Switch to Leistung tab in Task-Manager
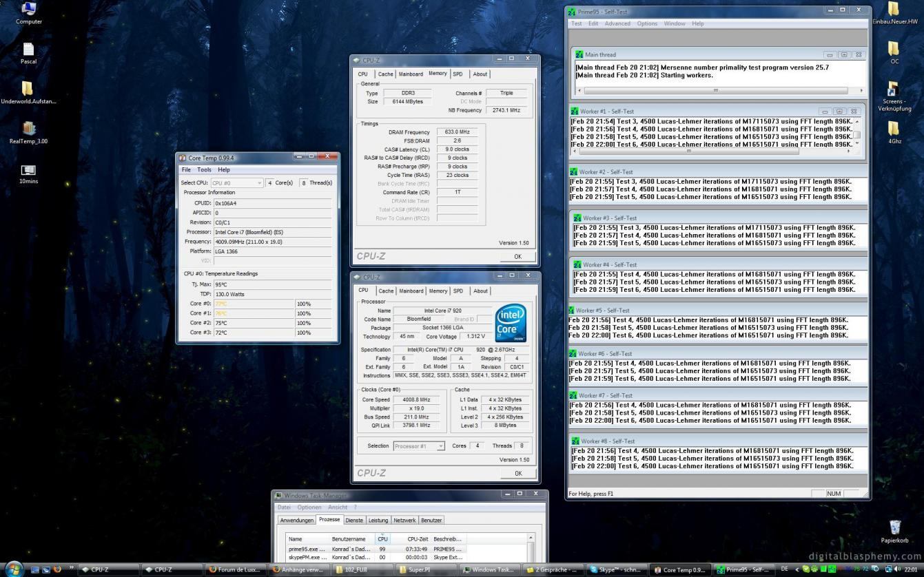 tap(378, 521)
